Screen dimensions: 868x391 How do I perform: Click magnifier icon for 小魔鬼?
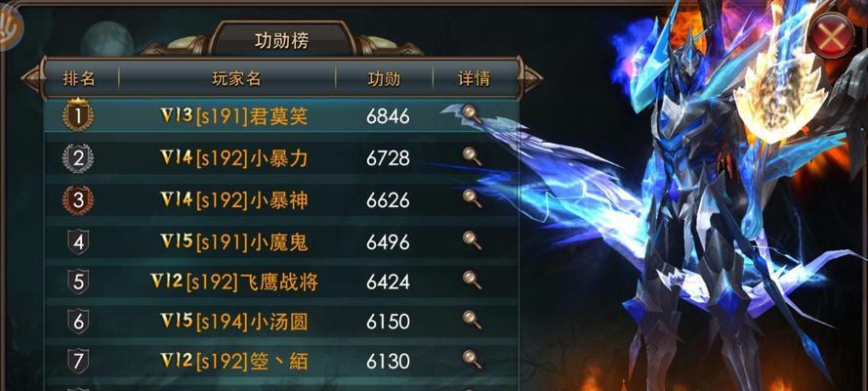(x=472, y=240)
